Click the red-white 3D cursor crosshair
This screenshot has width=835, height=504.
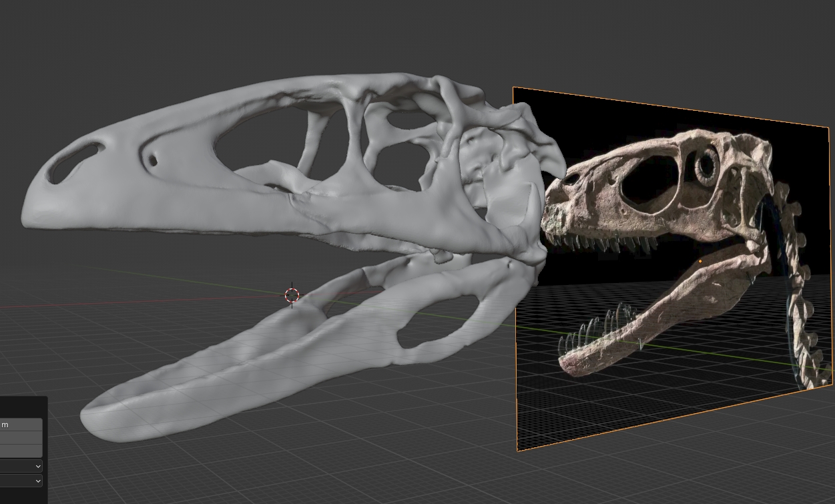tap(292, 295)
